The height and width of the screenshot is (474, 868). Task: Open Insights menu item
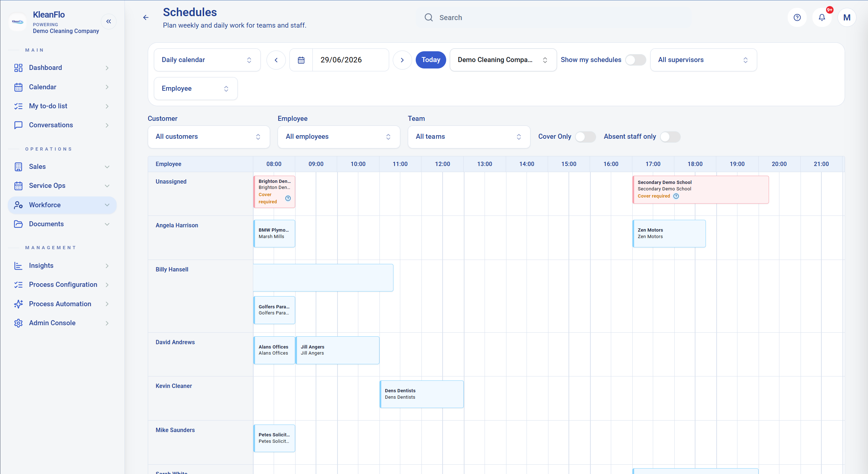62,266
